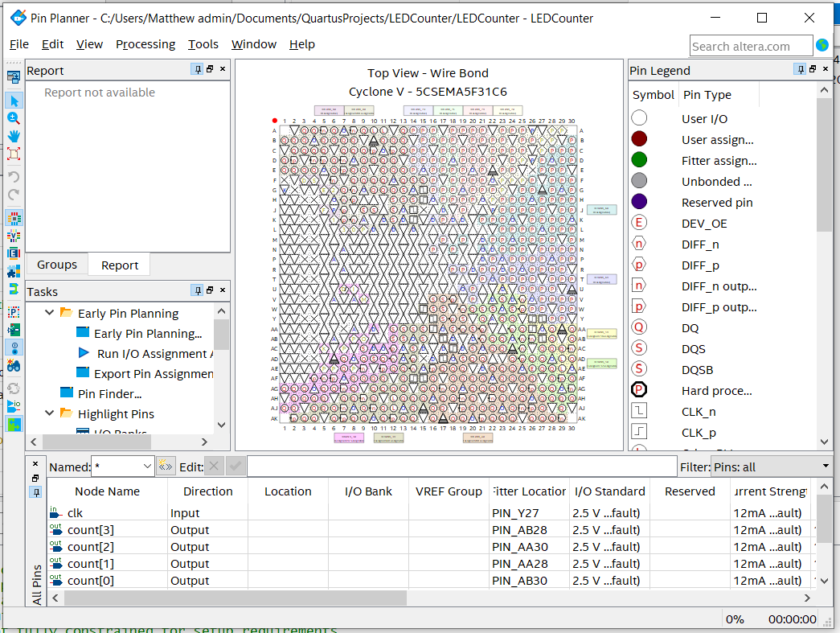Toggle the highlighted blue pin toolbar icon
Screen dimensions: 840x633
click(14, 347)
